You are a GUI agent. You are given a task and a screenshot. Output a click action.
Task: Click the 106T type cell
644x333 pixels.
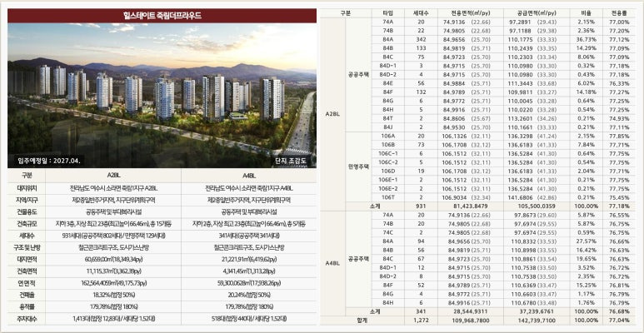387,197
